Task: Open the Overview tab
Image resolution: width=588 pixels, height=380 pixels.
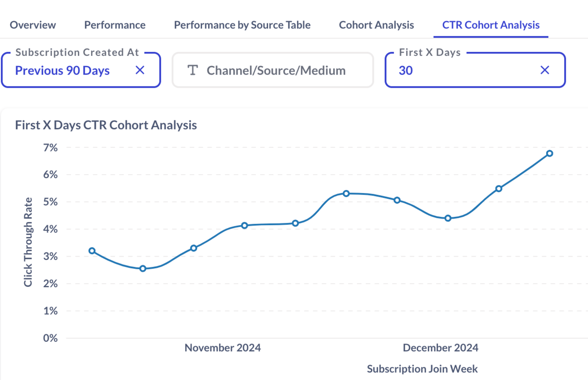Action: point(33,25)
